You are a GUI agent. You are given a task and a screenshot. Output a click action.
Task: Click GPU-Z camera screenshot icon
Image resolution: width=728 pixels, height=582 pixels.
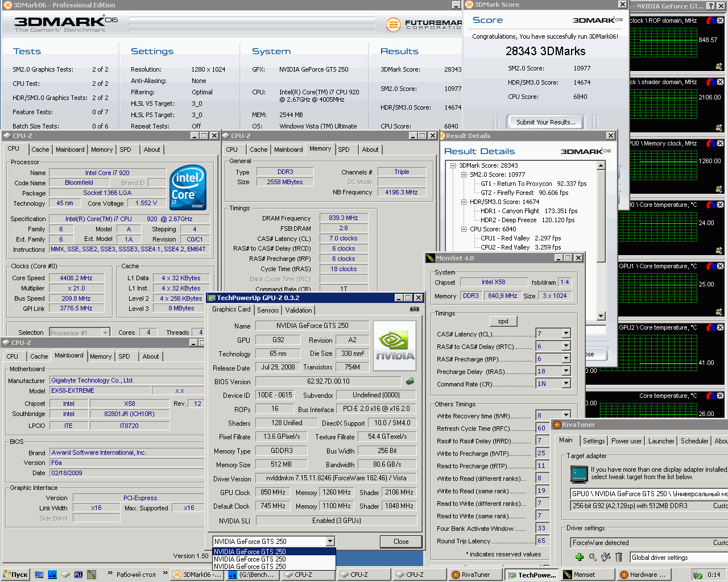click(415, 309)
